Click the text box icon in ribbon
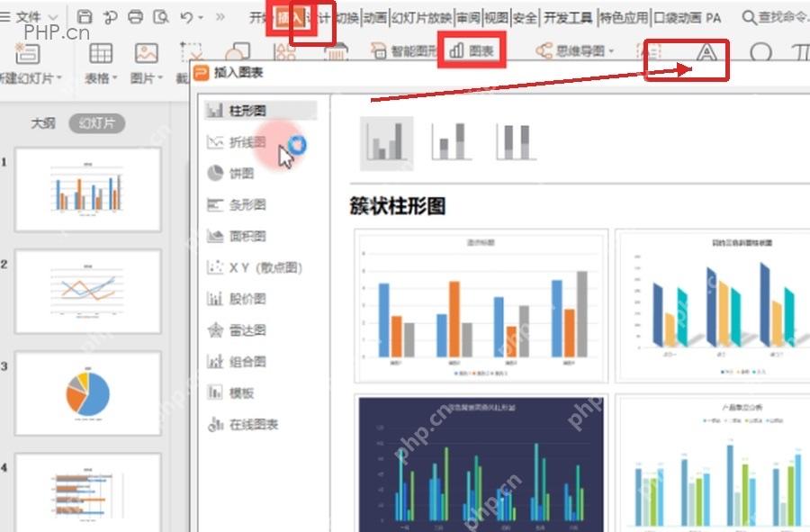The image size is (810, 532). [x=649, y=52]
